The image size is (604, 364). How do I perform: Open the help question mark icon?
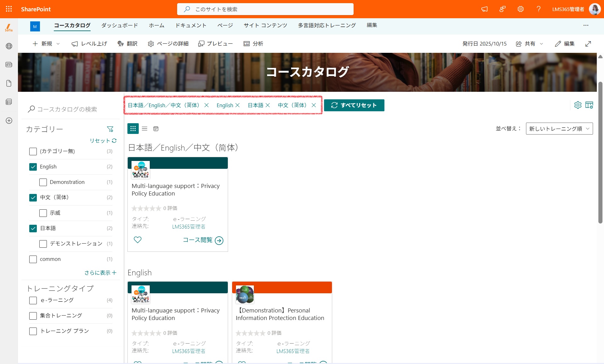point(539,9)
